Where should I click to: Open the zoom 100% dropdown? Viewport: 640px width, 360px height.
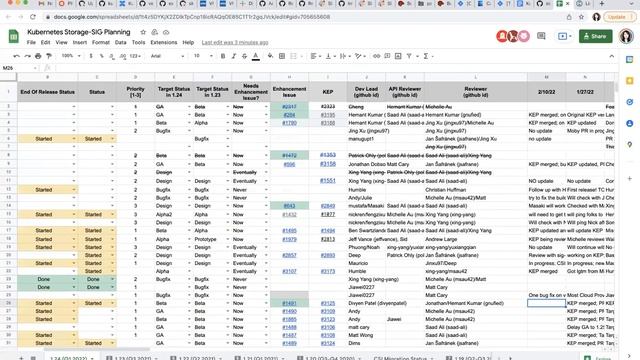point(71,56)
